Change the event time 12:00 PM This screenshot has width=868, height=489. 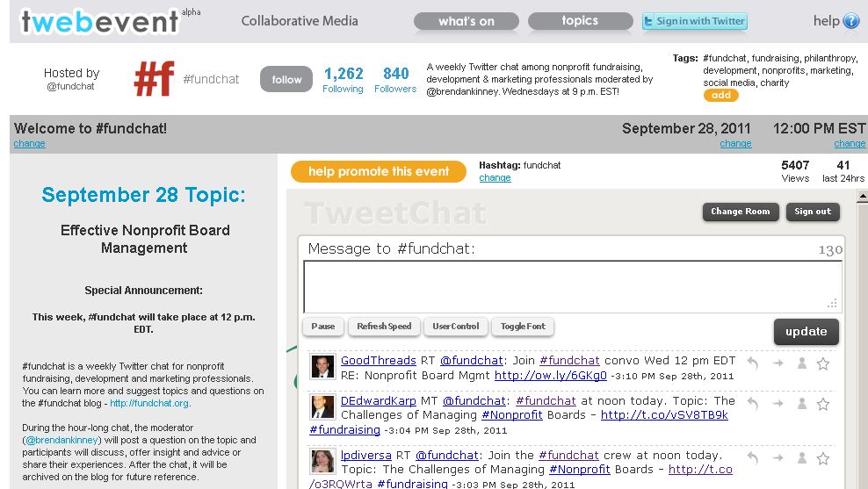pos(850,143)
